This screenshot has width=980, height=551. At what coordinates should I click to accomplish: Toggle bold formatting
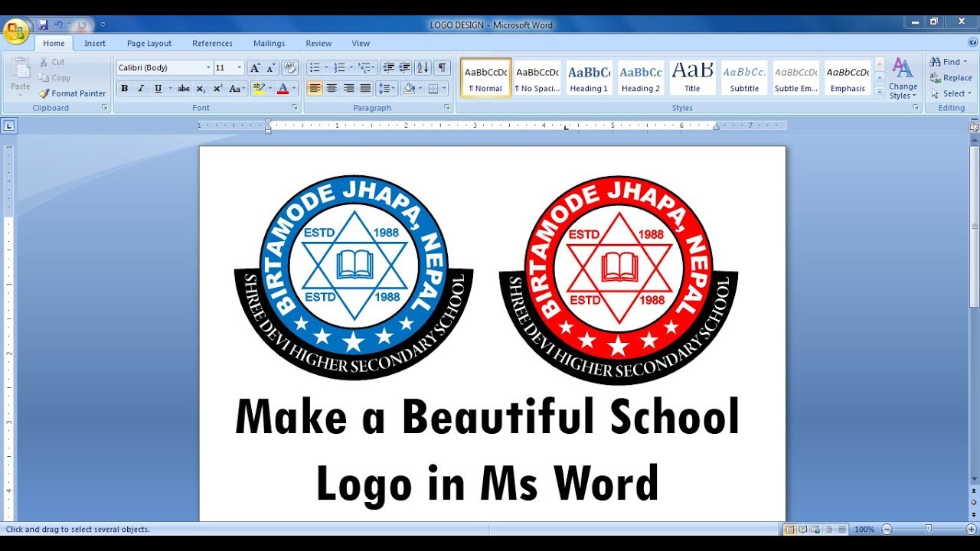point(125,89)
